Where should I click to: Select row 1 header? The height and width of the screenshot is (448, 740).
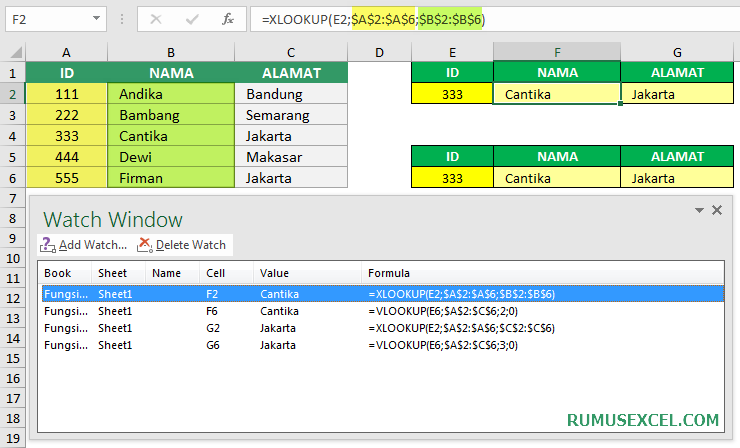pyautogui.click(x=13, y=73)
